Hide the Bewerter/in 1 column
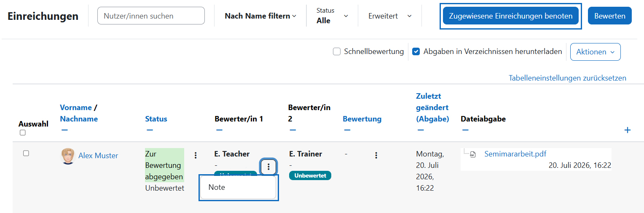This screenshot has height=213, width=644. (x=219, y=130)
